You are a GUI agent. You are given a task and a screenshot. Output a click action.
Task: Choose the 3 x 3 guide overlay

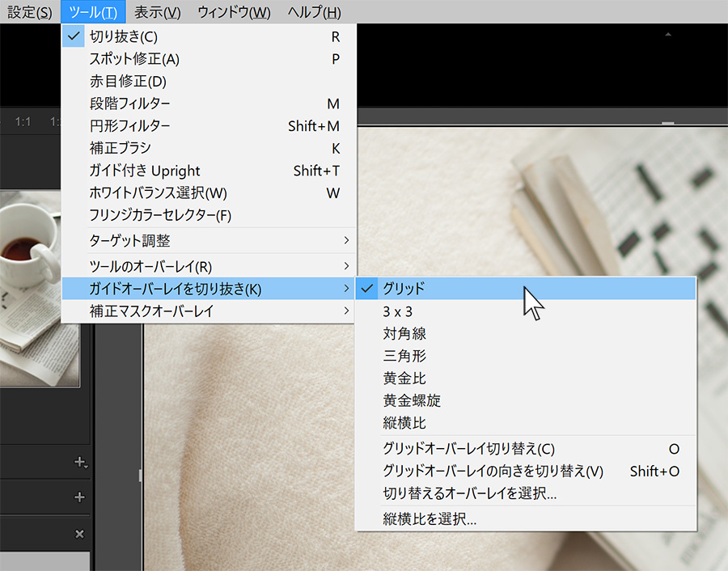[x=403, y=311]
